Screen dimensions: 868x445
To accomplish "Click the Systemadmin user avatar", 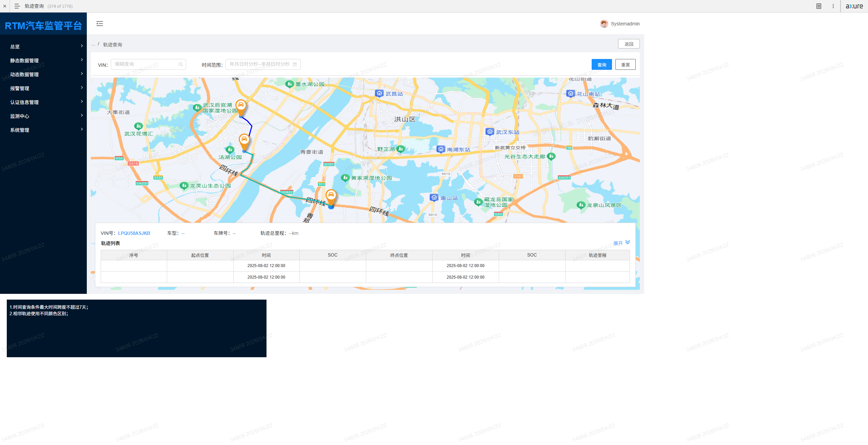I will (604, 24).
